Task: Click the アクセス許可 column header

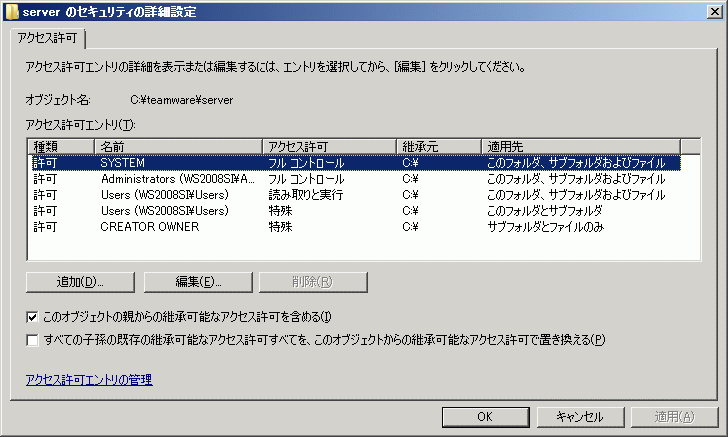Action: point(329,147)
